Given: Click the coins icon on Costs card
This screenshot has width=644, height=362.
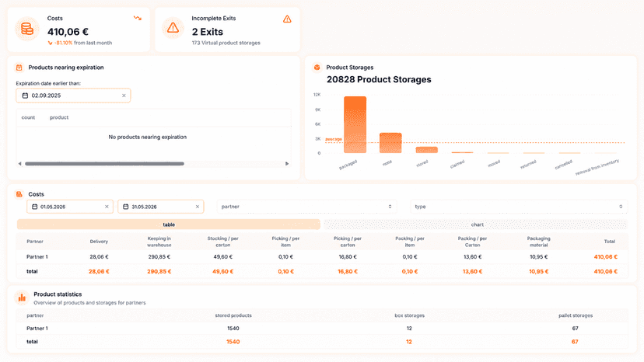Looking at the screenshot, I should 27,29.
